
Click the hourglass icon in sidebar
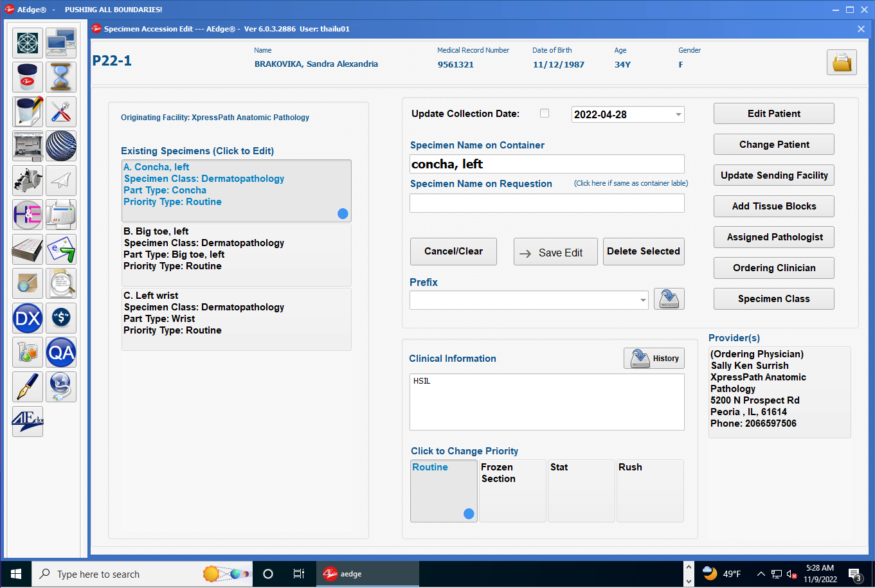click(x=61, y=77)
